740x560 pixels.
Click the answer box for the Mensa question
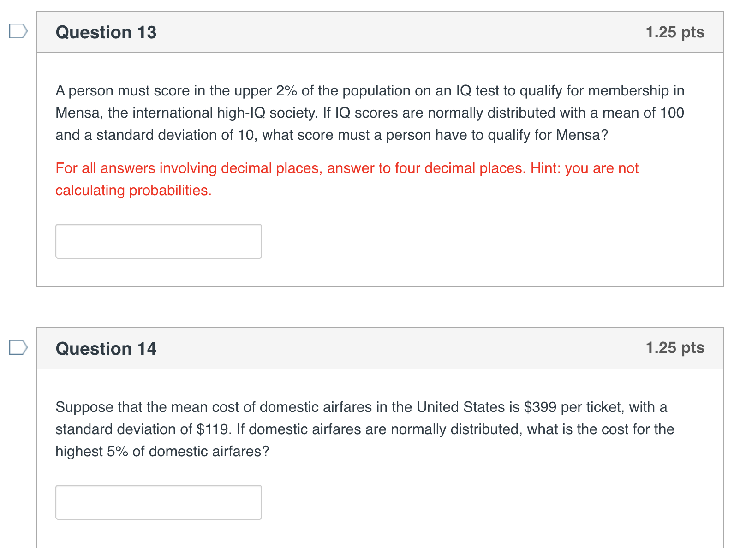tap(158, 241)
